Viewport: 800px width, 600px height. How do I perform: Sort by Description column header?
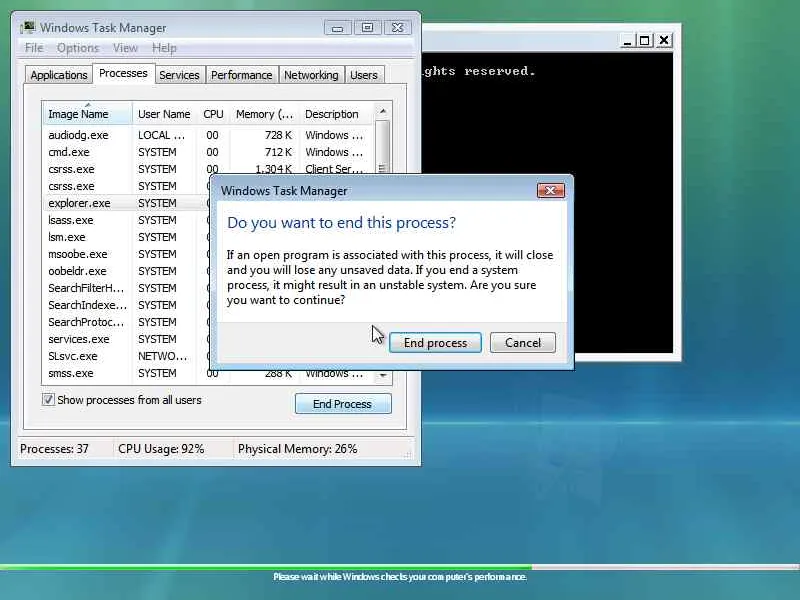pos(337,114)
